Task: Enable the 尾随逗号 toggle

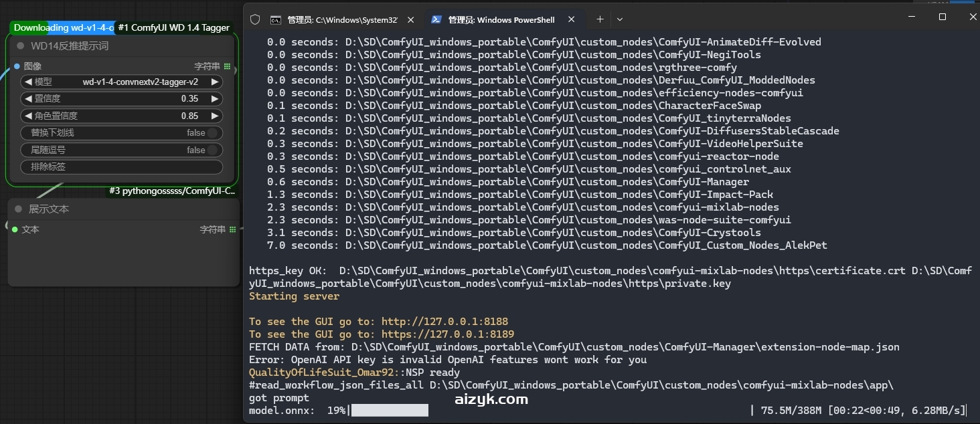Action: (213, 150)
